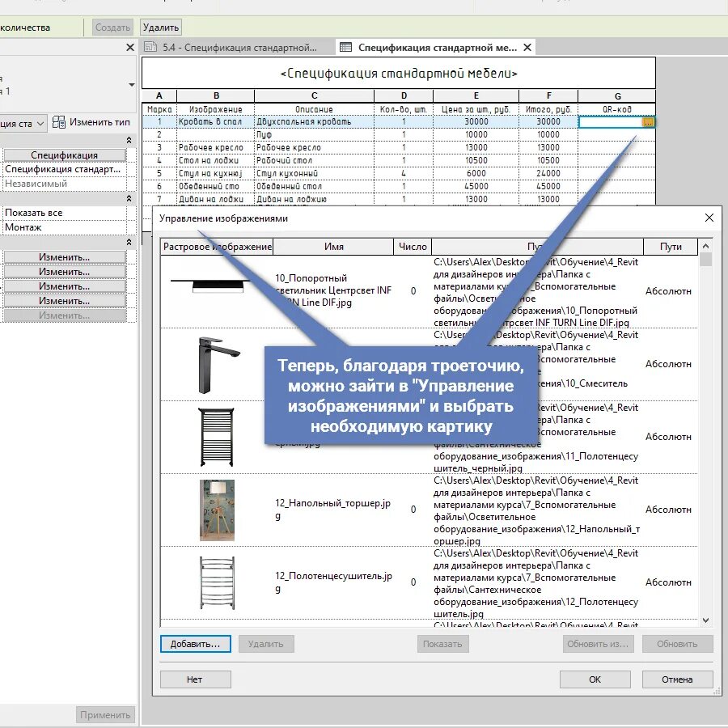This screenshot has width=728, height=728.
Task: Click the Обновить из... button
Action: tap(598, 644)
